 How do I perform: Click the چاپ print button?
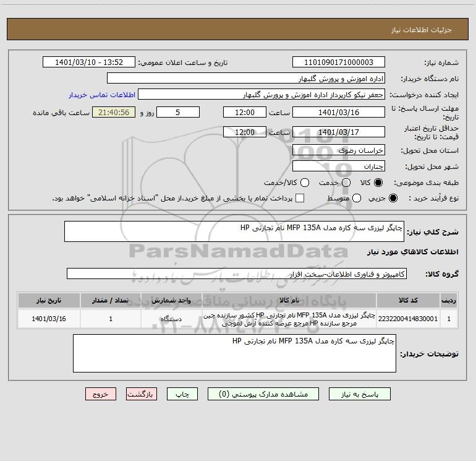182,394
